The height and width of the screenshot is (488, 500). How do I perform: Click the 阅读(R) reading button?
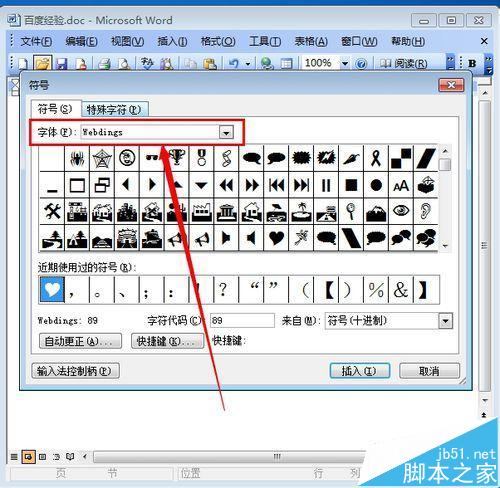(x=404, y=63)
